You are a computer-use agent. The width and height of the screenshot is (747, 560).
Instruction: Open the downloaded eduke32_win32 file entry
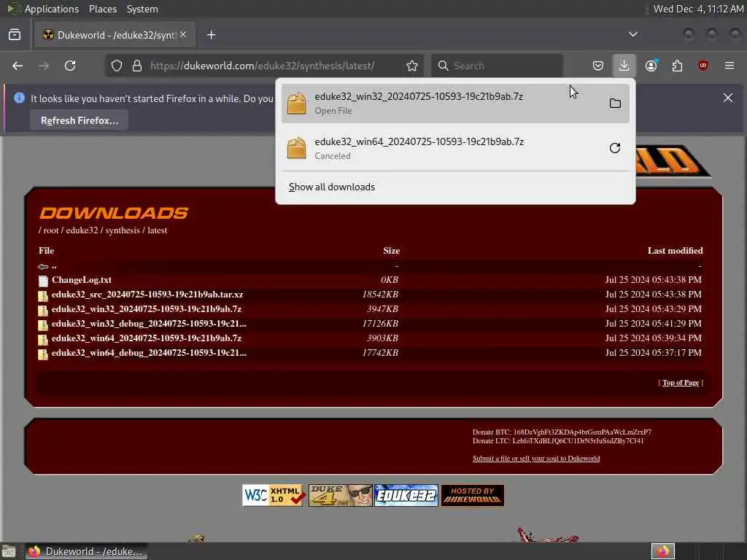pyautogui.click(x=455, y=104)
